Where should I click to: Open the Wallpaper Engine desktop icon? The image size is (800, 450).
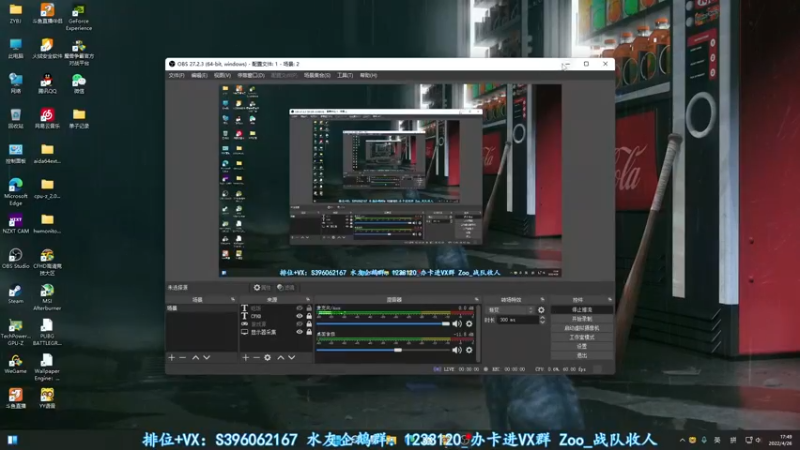pos(47,367)
